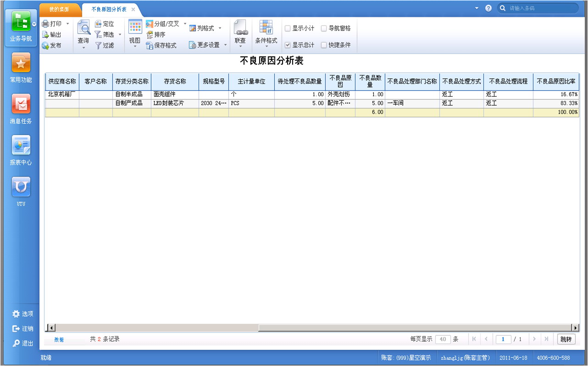Open the top-right window menu arrow

click(477, 8)
